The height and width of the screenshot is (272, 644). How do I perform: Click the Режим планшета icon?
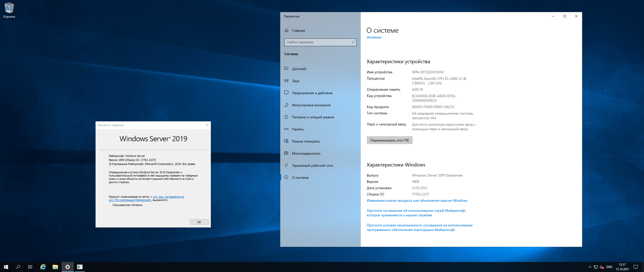click(x=286, y=141)
